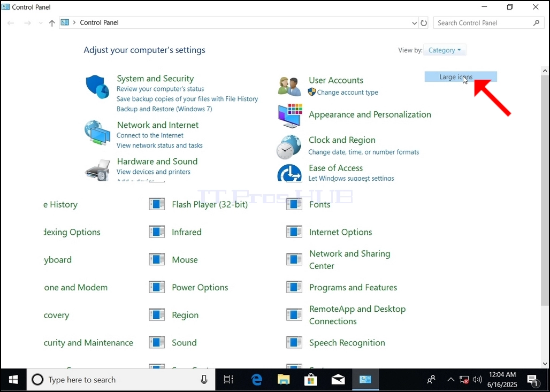
Task: Click the icon next to Region
Action: pos(157,315)
